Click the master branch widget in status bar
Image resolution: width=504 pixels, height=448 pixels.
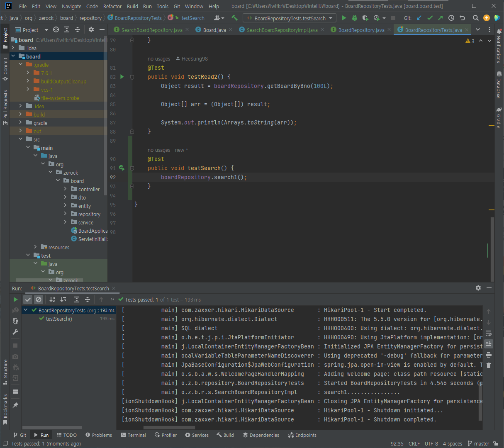pyautogui.click(x=478, y=443)
